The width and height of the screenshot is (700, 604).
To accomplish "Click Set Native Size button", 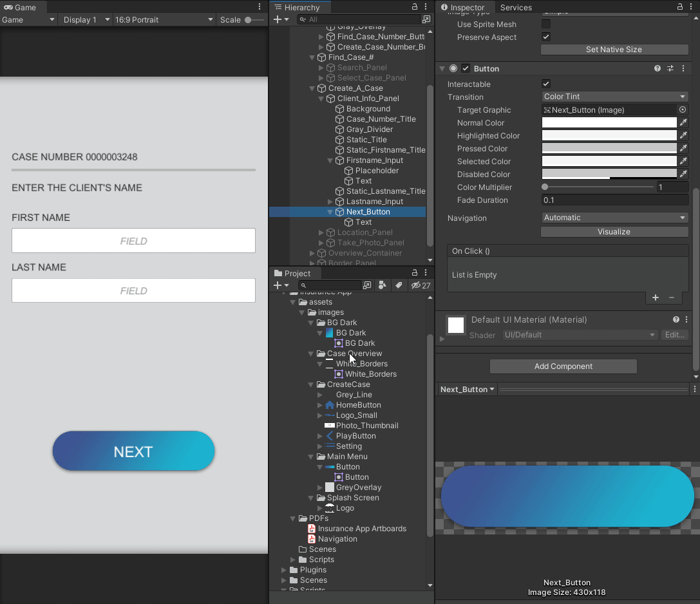I will 614,50.
